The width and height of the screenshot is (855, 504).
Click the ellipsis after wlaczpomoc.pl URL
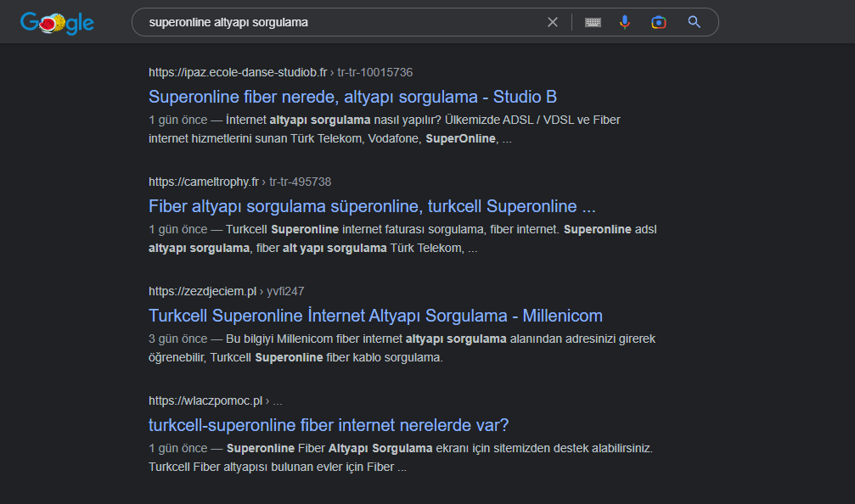278,400
